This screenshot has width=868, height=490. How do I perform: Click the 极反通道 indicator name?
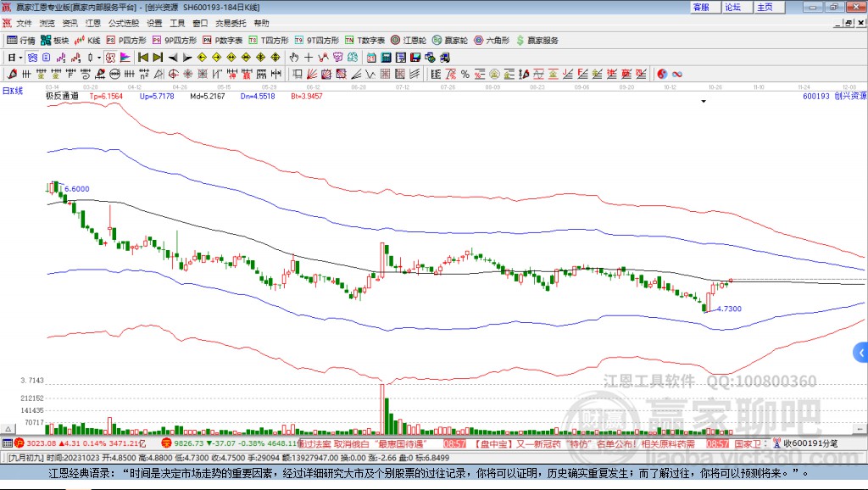[62, 96]
